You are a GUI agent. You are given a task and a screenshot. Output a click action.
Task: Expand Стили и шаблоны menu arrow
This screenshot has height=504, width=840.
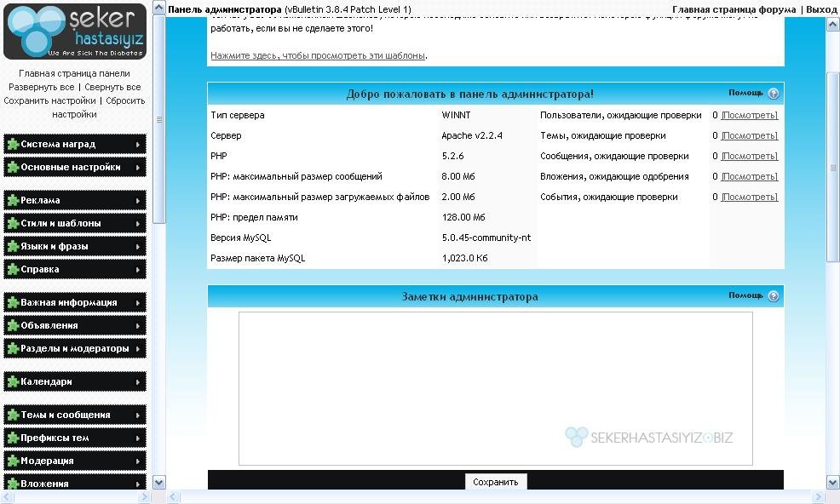pos(138,224)
